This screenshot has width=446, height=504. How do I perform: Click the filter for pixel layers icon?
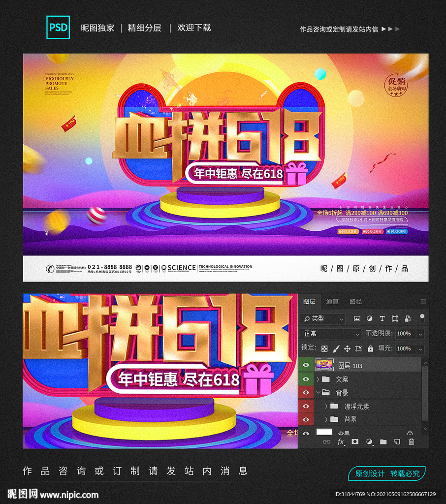pos(357,319)
